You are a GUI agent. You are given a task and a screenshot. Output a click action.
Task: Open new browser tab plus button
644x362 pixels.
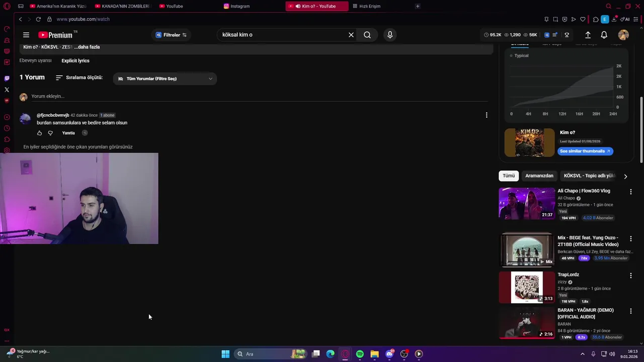(418, 6)
